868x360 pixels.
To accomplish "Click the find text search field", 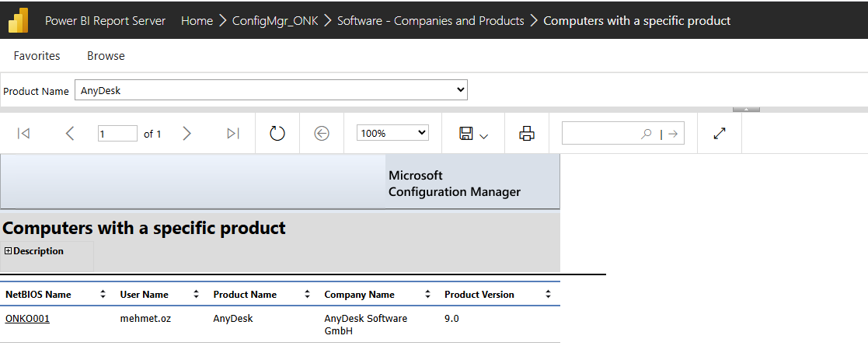I will pyautogui.click(x=601, y=134).
